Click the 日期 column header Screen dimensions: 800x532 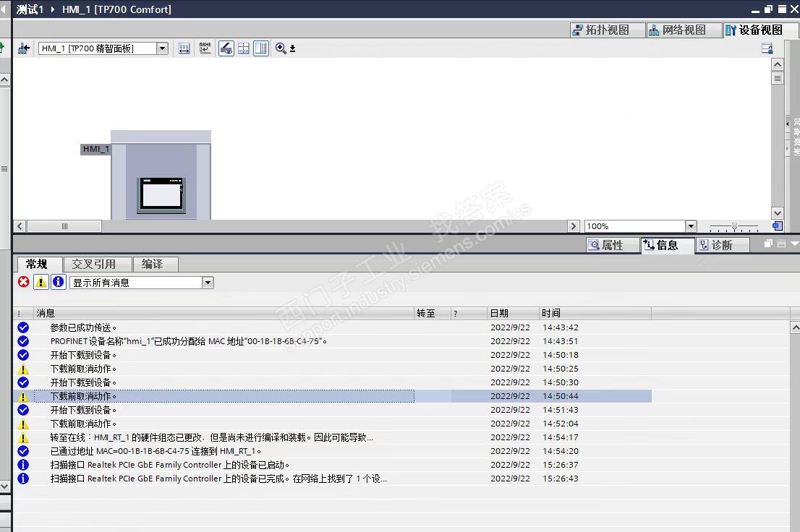tap(514, 313)
